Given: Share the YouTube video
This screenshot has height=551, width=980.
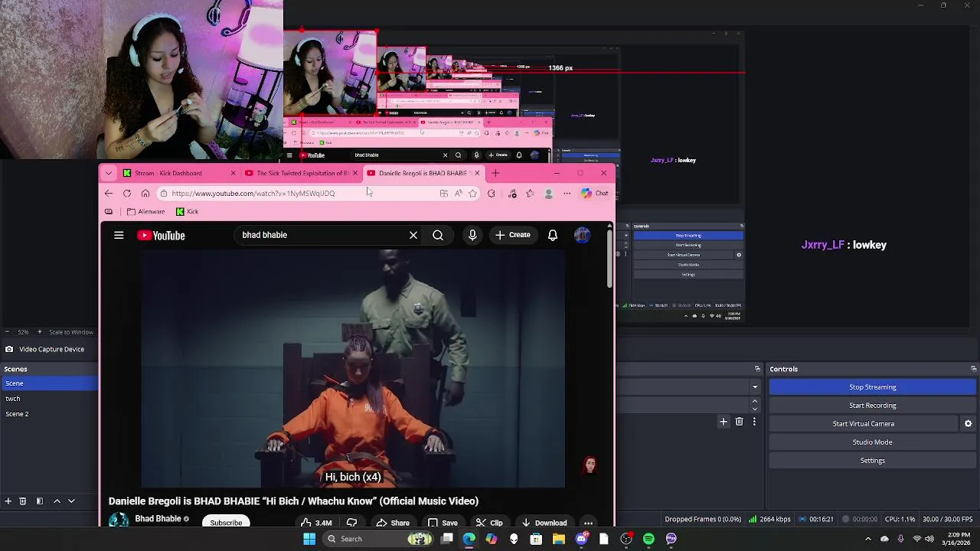Looking at the screenshot, I should coord(393,523).
